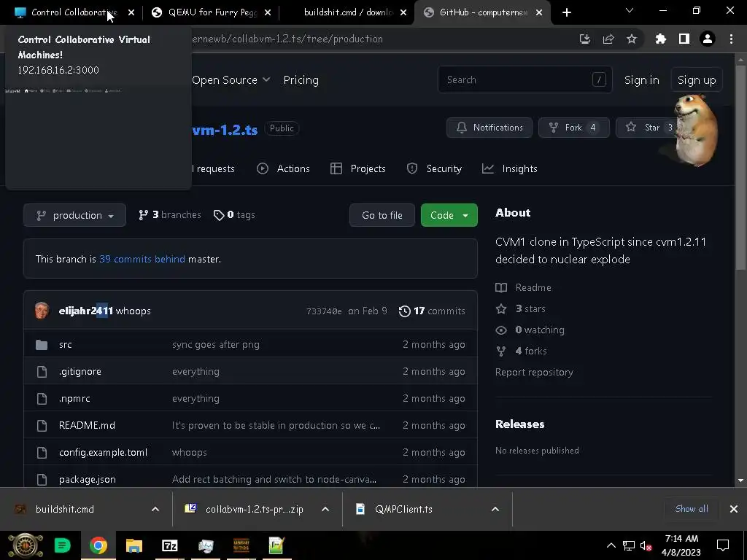Open commit hash 733740e
Image resolution: width=747 pixels, height=560 pixels.
324,311
